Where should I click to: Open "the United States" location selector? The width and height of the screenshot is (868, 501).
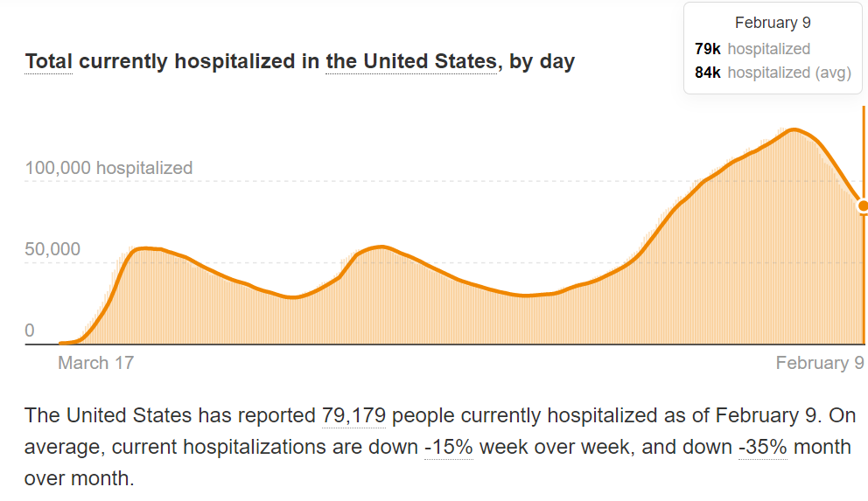pos(410,62)
